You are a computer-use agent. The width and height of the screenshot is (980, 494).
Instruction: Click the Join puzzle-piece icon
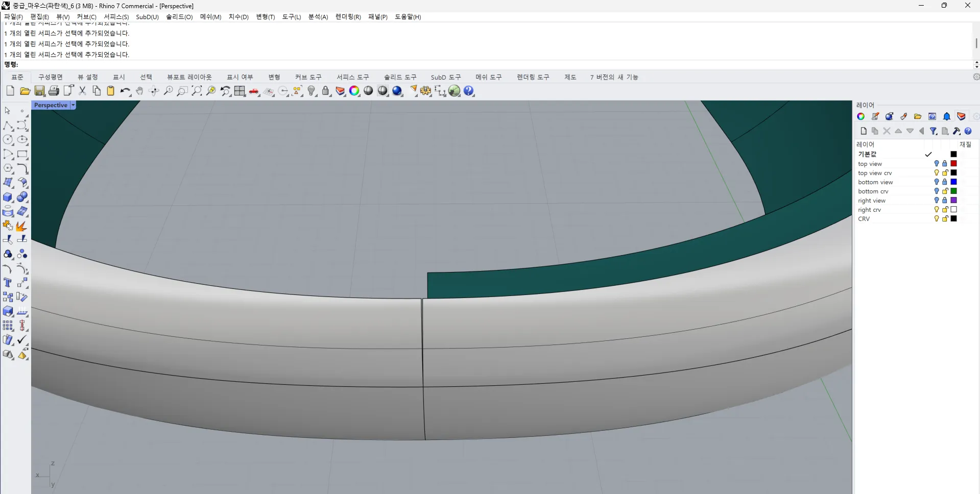(x=8, y=226)
